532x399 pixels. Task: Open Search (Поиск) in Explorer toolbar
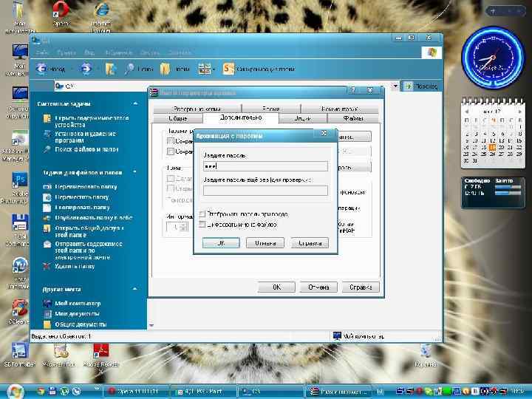(139, 69)
